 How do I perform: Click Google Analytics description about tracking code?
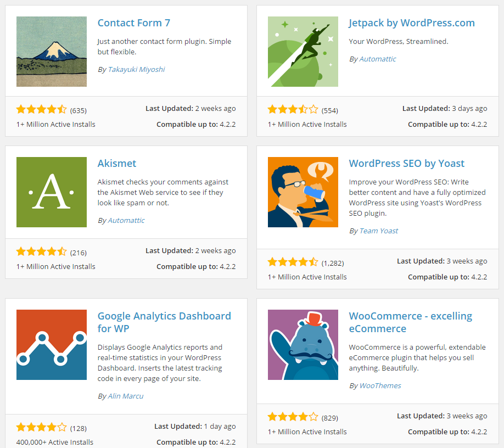click(x=160, y=363)
